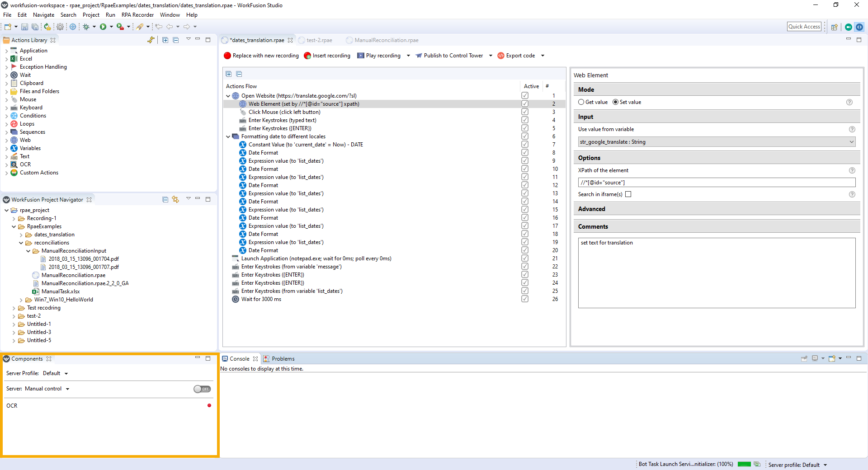Click the Open Perspective icon
This screenshot has height=470, width=868.
coord(835,27)
